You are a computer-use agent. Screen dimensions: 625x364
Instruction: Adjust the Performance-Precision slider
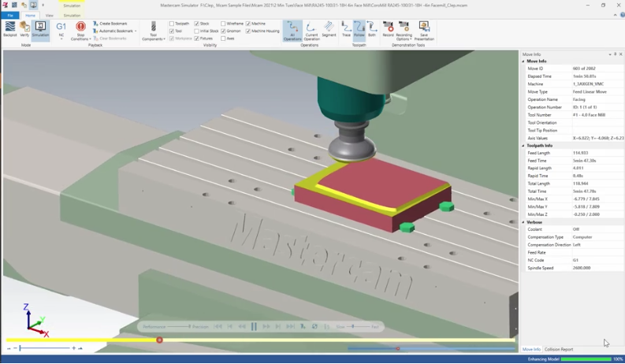189,326
